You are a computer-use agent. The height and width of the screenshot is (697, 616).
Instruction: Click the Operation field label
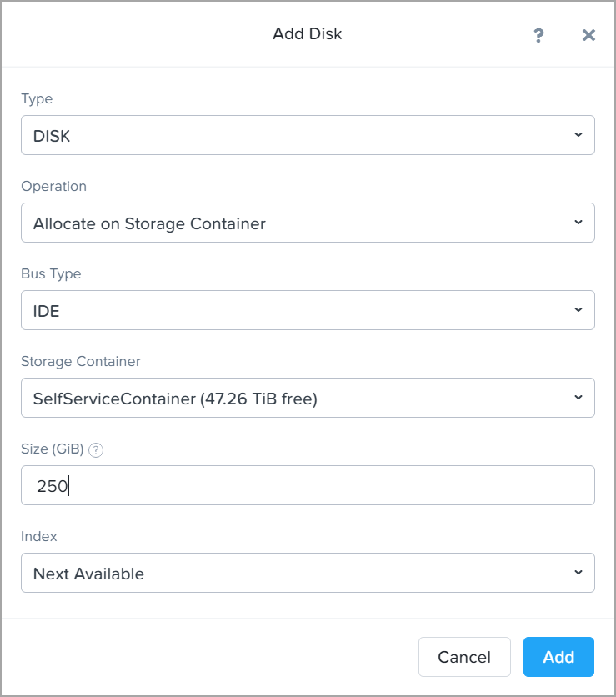[54, 186]
